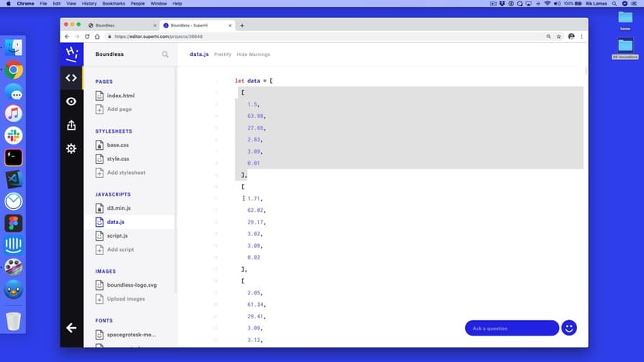Click Add stylesheet
This screenshot has height=362, width=644.
126,172
